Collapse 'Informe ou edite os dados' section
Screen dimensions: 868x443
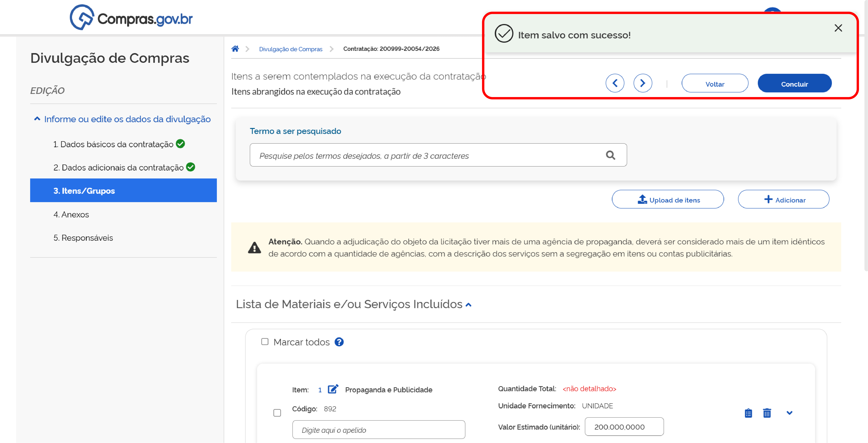click(37, 119)
